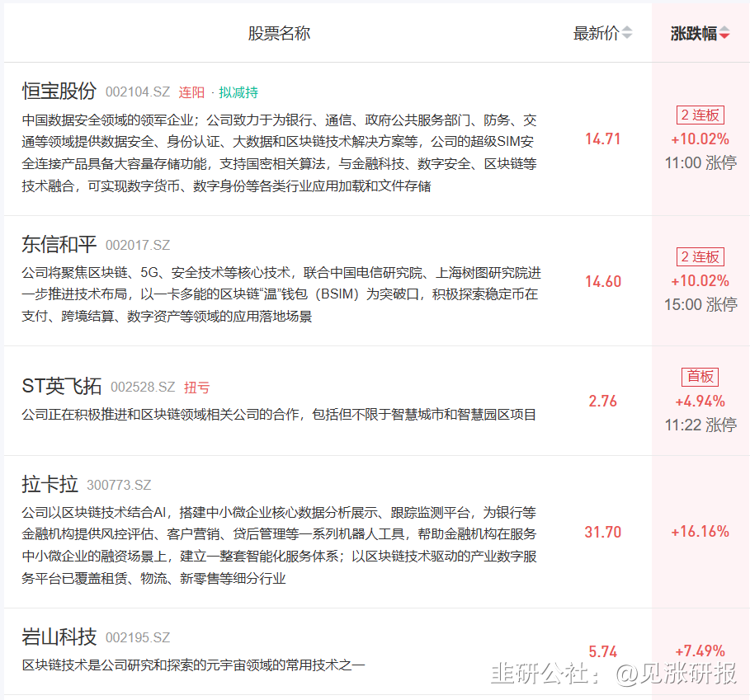The height and width of the screenshot is (700, 750).
Task: Click the latest price 2.76
Action: click(x=602, y=402)
